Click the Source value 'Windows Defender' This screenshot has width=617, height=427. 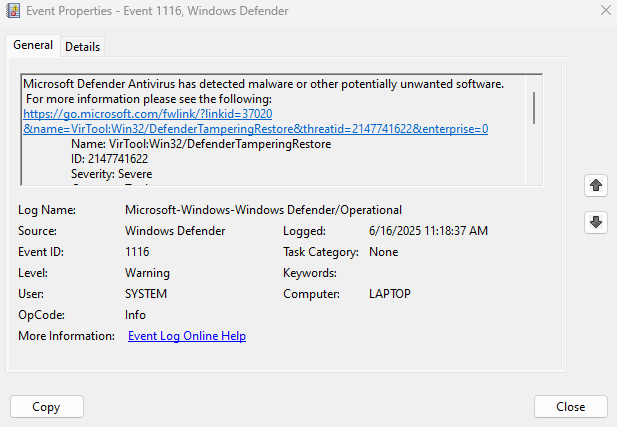click(x=175, y=231)
